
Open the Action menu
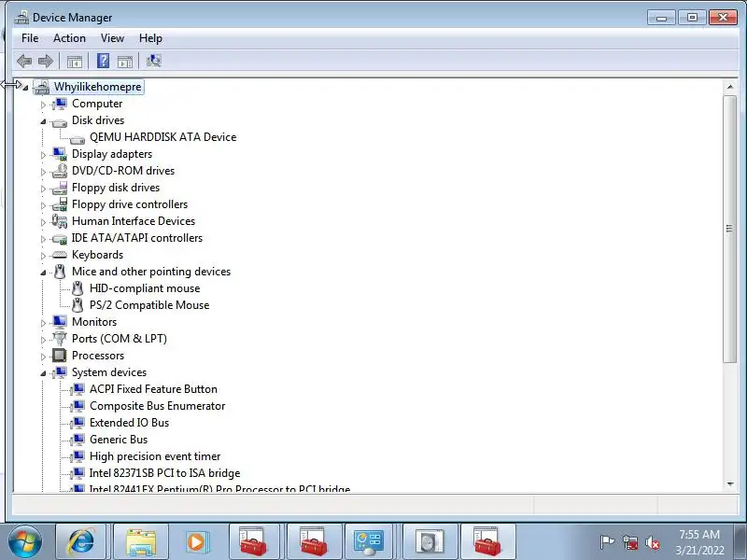pyautogui.click(x=69, y=38)
